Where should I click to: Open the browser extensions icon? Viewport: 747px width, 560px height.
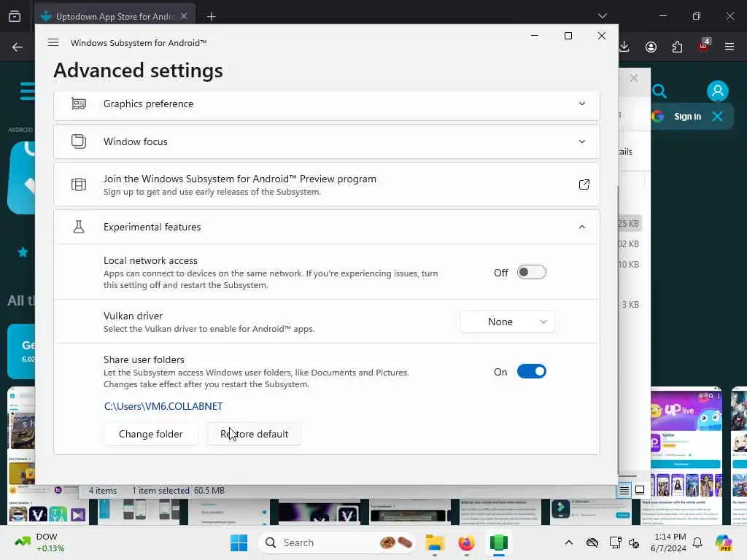[677, 47]
